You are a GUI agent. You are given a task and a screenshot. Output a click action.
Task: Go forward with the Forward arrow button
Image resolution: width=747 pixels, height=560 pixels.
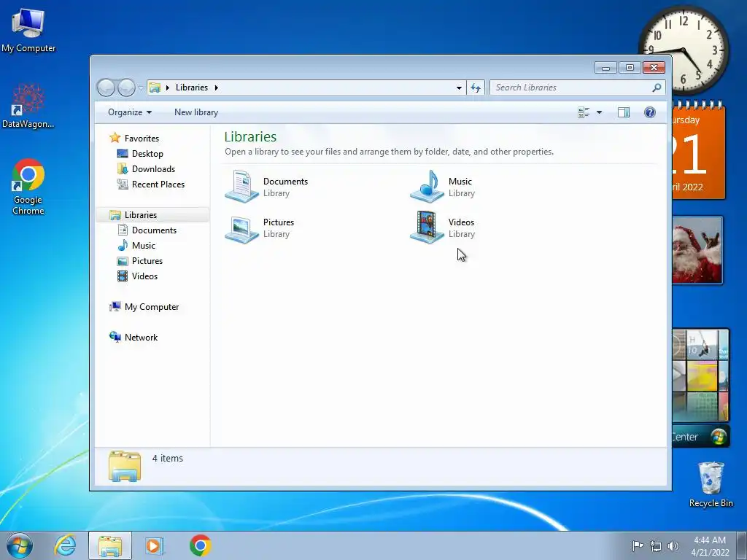coord(126,87)
